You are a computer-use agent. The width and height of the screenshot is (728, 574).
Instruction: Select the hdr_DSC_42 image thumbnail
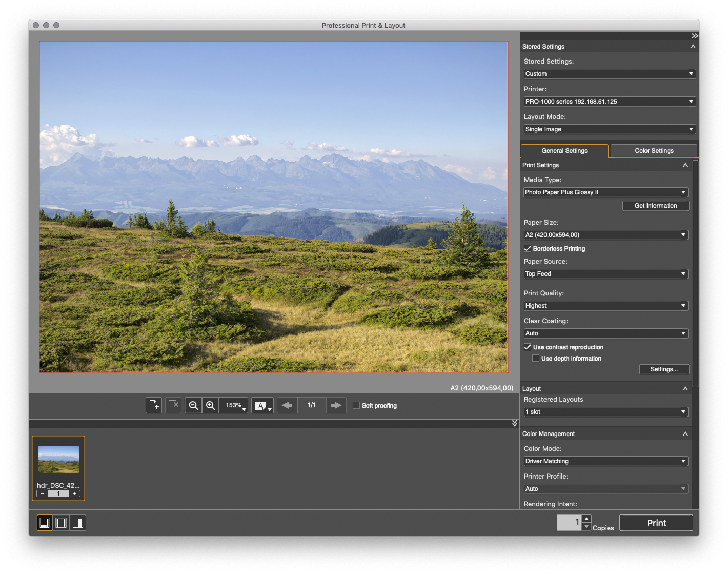tap(58, 460)
